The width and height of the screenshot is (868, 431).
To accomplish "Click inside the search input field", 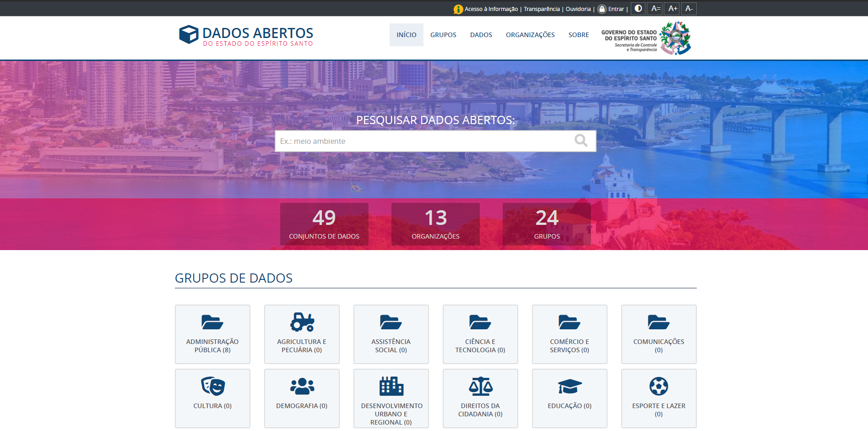I will point(426,141).
